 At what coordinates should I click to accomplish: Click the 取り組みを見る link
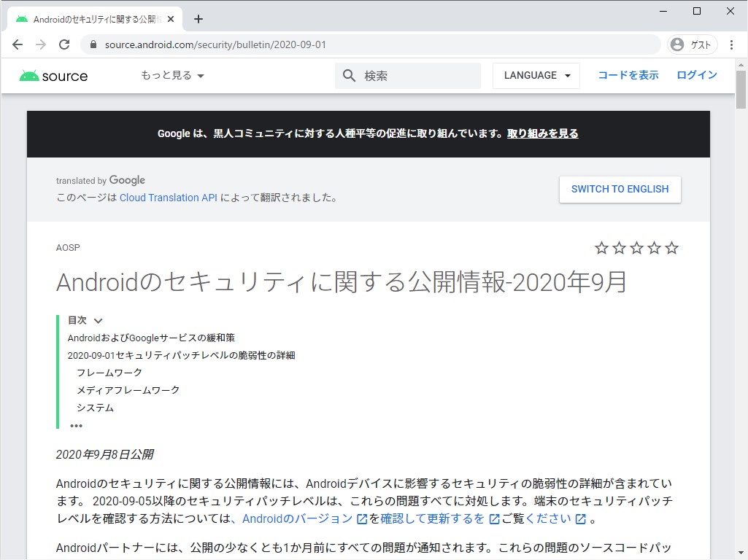[542, 133]
